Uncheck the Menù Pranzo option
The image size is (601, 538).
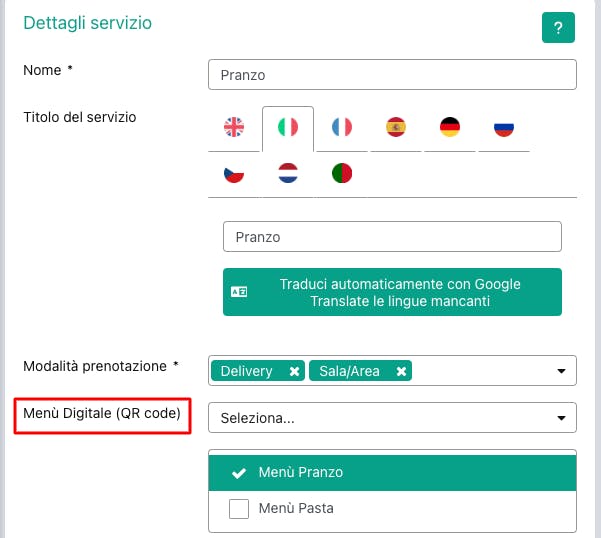(x=392, y=472)
